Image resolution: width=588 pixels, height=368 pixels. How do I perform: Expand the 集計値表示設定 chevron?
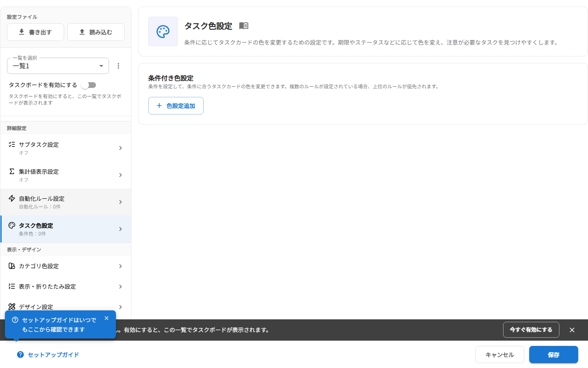tap(120, 175)
